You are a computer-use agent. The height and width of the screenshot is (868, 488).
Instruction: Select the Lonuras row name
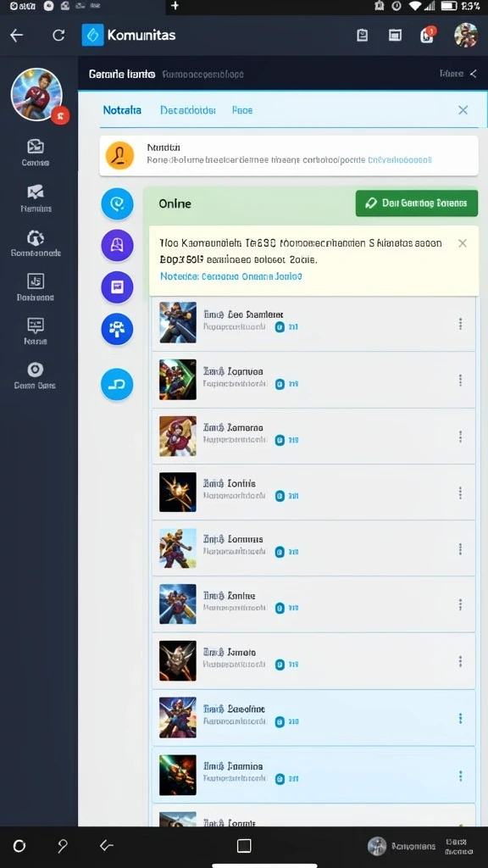click(x=233, y=538)
